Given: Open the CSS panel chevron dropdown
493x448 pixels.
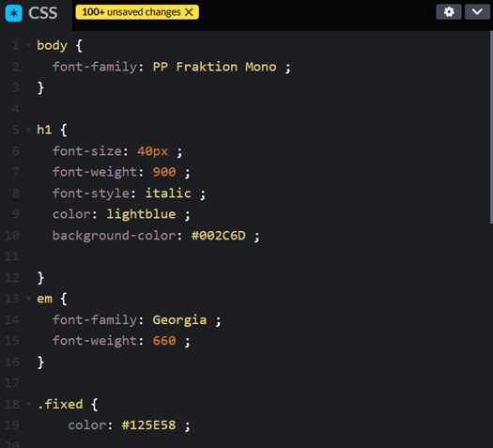Looking at the screenshot, I should (x=477, y=12).
